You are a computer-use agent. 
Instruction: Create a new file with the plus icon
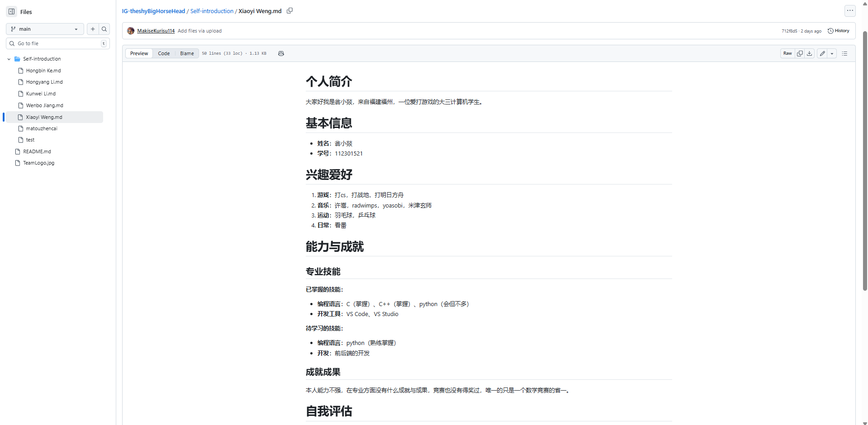tap(92, 29)
